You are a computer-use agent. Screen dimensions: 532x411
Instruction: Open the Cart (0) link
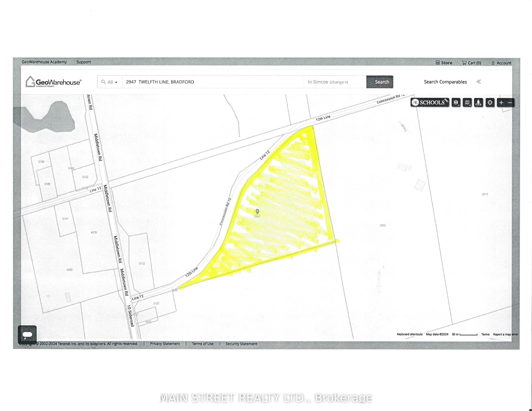tap(472, 63)
